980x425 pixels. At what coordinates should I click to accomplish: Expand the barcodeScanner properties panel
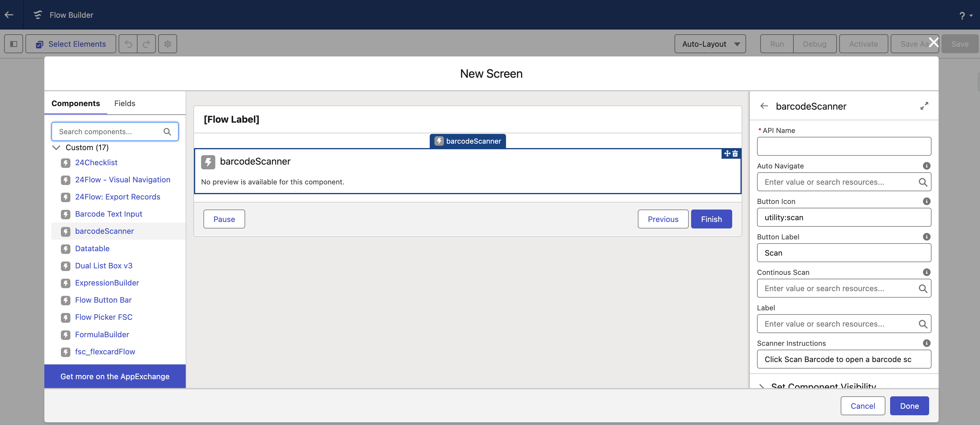[x=924, y=106]
